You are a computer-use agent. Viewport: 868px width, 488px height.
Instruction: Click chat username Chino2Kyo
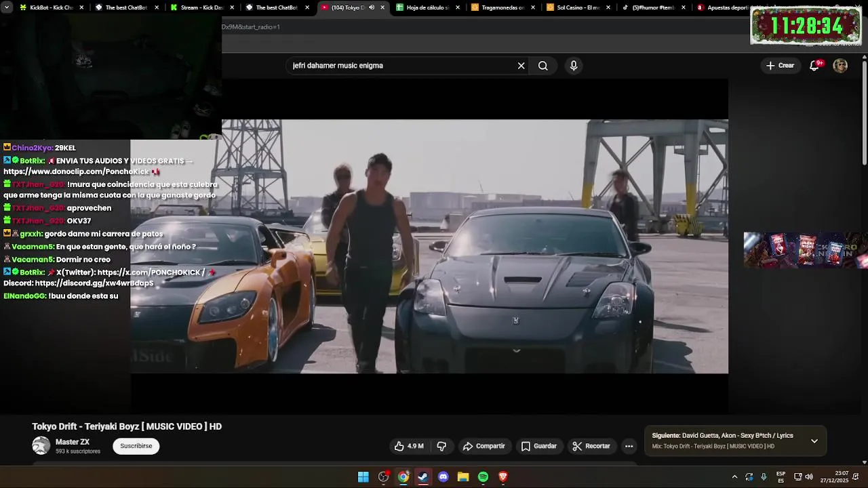coord(32,148)
